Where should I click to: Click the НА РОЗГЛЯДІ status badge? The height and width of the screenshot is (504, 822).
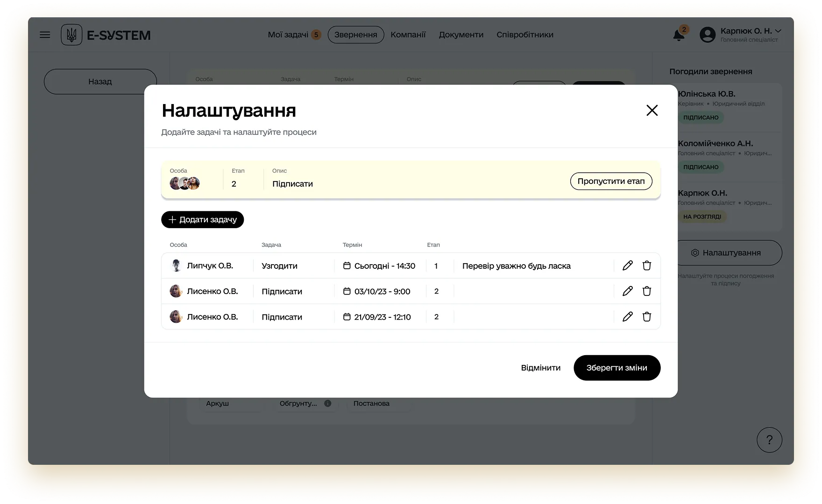point(702,217)
